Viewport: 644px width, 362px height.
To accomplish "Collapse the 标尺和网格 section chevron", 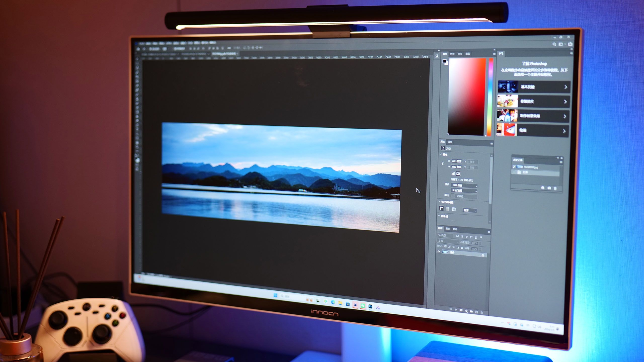I will click(x=439, y=201).
